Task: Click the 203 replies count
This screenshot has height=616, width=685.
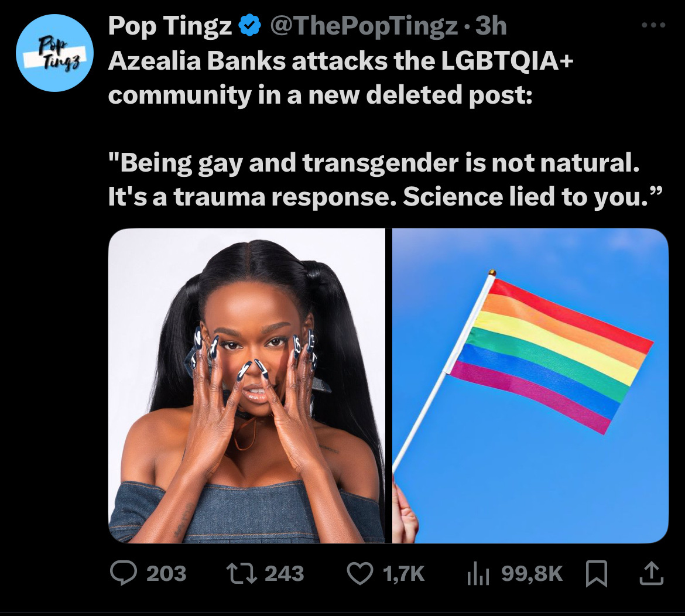Action: pyautogui.click(x=166, y=573)
